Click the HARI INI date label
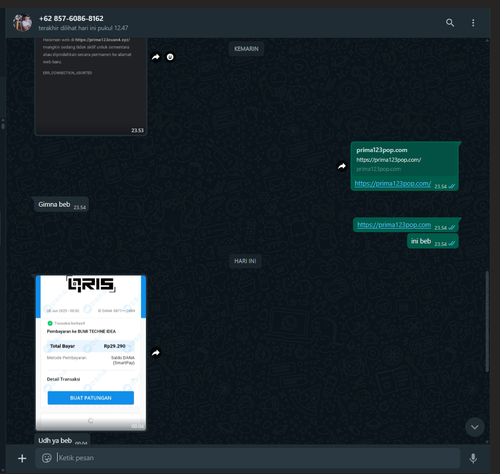This screenshot has width=500, height=474. click(245, 261)
